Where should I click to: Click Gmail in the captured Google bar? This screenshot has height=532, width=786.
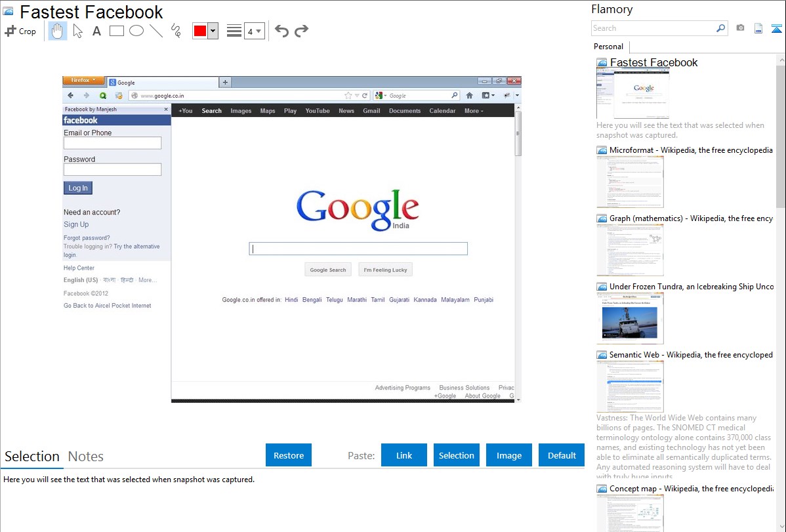(371, 111)
